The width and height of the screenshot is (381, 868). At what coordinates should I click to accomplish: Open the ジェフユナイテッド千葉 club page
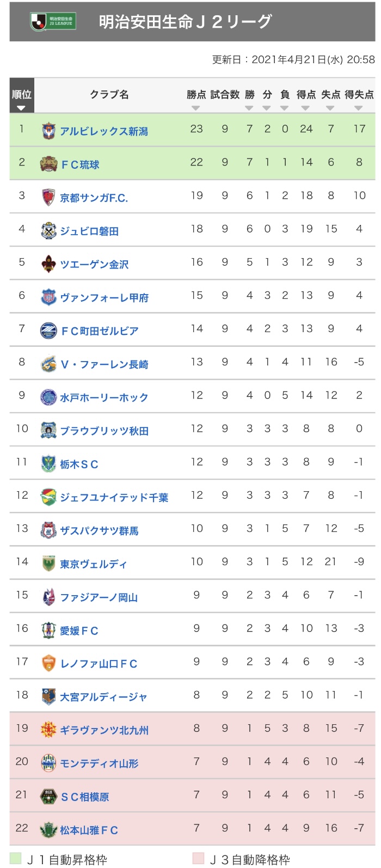click(114, 497)
